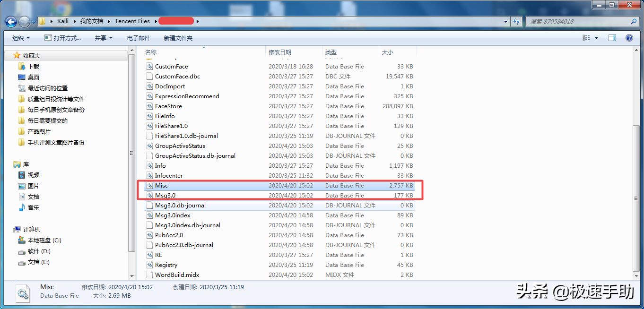The height and width of the screenshot is (309, 644).
Task: Open 音乐 library
Action: [x=34, y=207]
